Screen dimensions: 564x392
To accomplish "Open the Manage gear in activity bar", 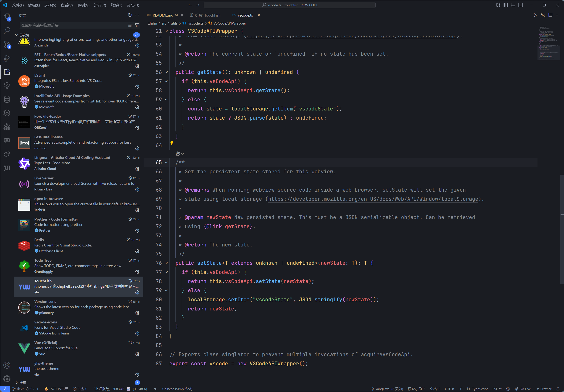I will (7, 379).
